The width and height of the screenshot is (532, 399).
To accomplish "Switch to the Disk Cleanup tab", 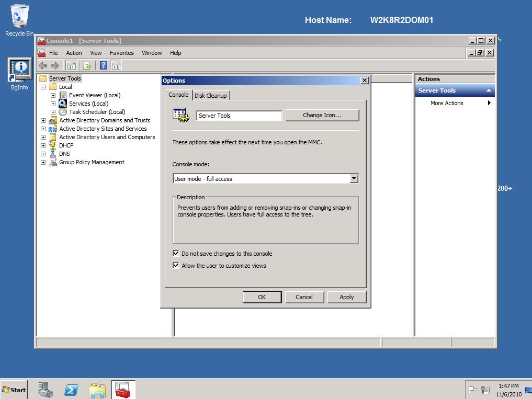I will 211,96.
